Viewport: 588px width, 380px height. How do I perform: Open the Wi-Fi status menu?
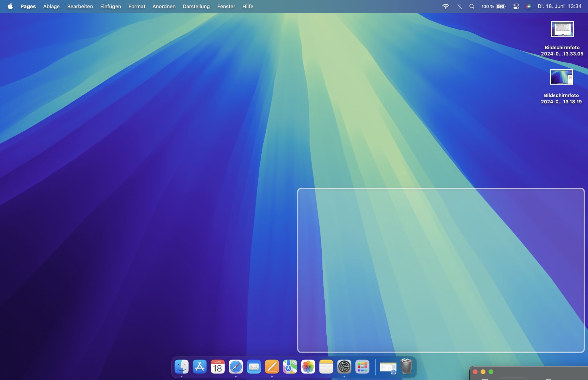click(446, 7)
